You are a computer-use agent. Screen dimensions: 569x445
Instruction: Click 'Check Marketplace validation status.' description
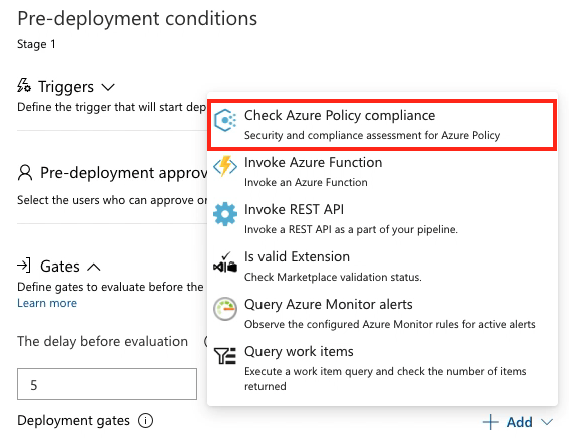coord(332,277)
